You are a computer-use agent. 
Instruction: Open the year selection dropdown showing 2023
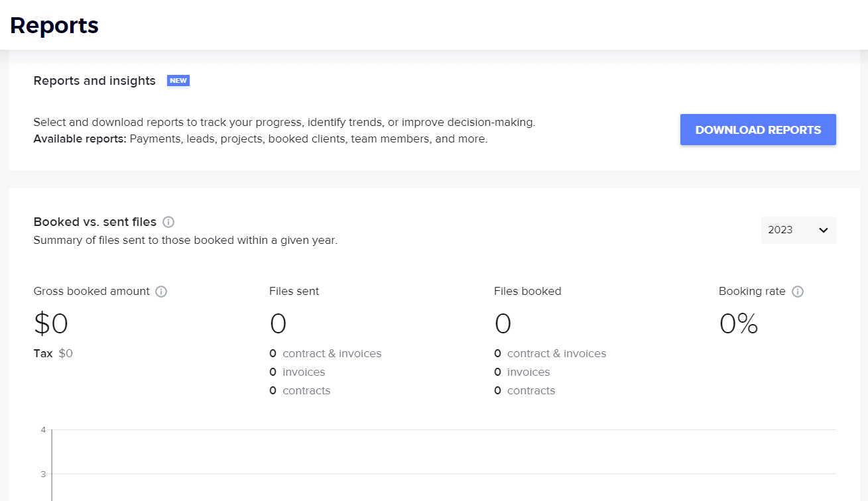tap(798, 230)
